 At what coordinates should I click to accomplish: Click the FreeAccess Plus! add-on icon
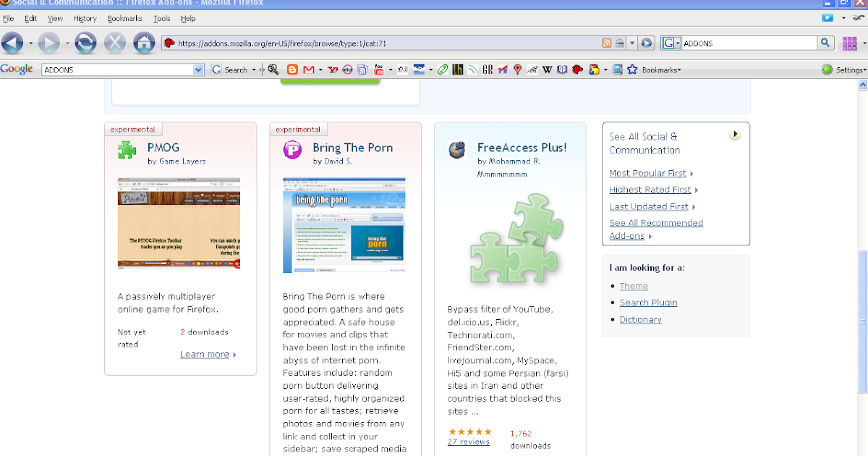456,150
